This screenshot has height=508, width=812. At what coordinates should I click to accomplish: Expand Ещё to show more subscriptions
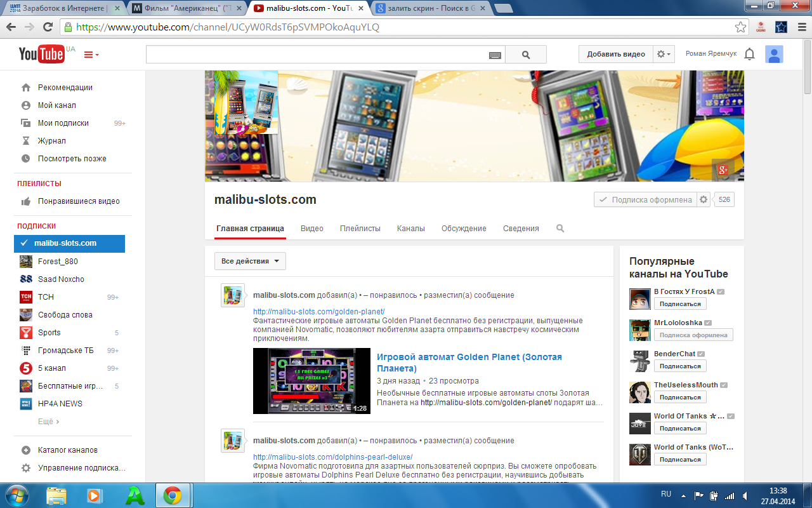pos(48,421)
